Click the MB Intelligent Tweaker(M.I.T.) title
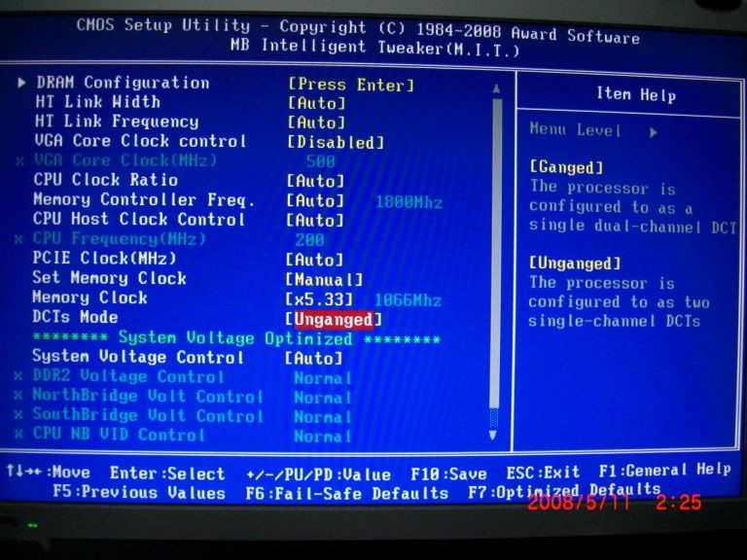Screen dimensions: 747x560 tap(374, 47)
